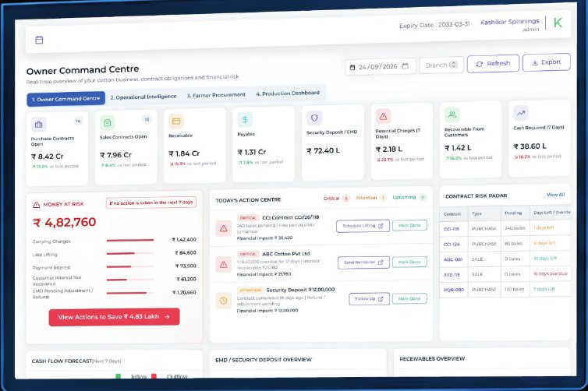Click the Recoverable From Customers people icon
588x391 pixels.
click(x=452, y=114)
